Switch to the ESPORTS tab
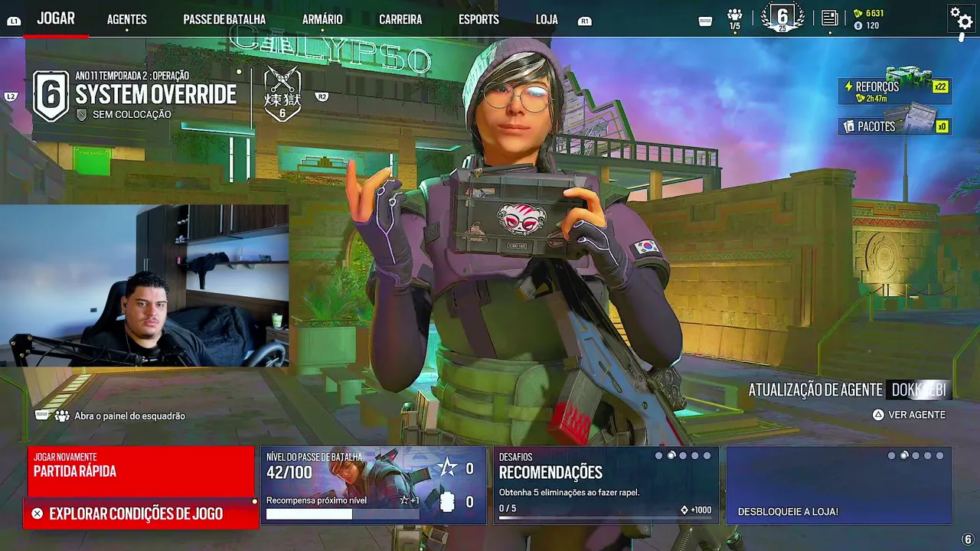 [x=479, y=20]
